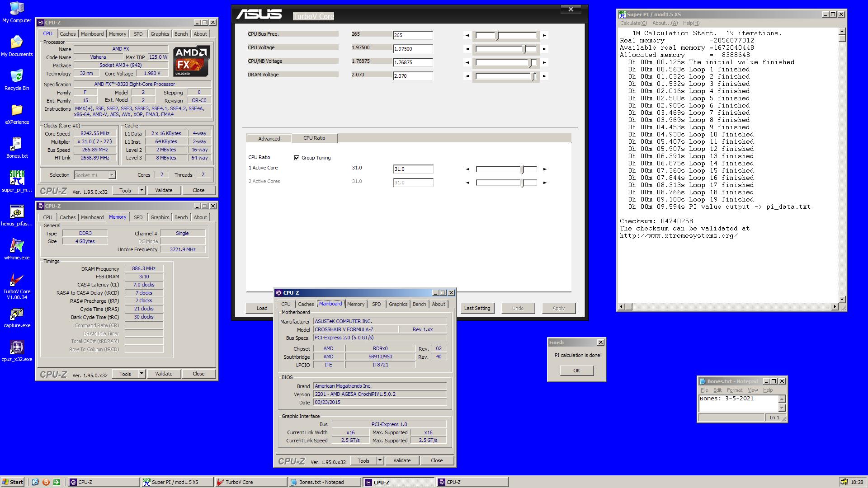Click increase arrow for CPU/NB Voltage
Viewport: 868px width, 488px height.
coord(544,62)
